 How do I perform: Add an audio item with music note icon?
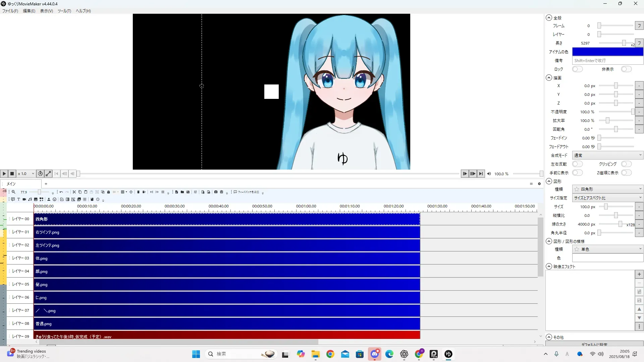[30, 199]
